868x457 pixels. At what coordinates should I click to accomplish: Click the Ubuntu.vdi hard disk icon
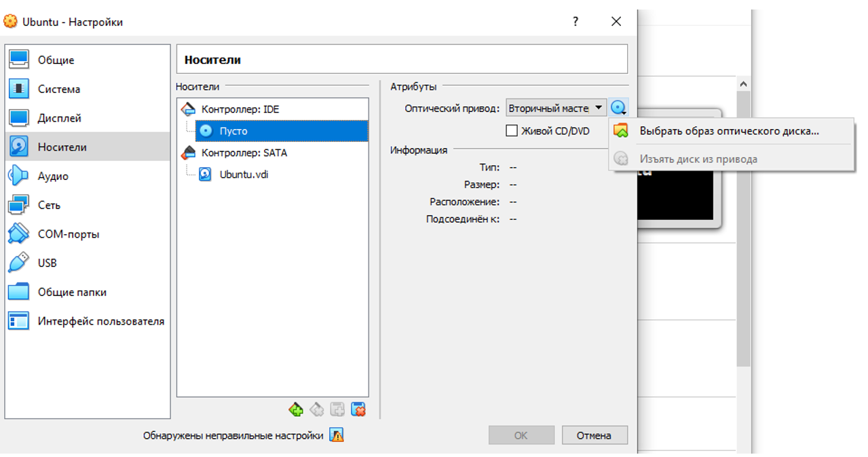[205, 175]
